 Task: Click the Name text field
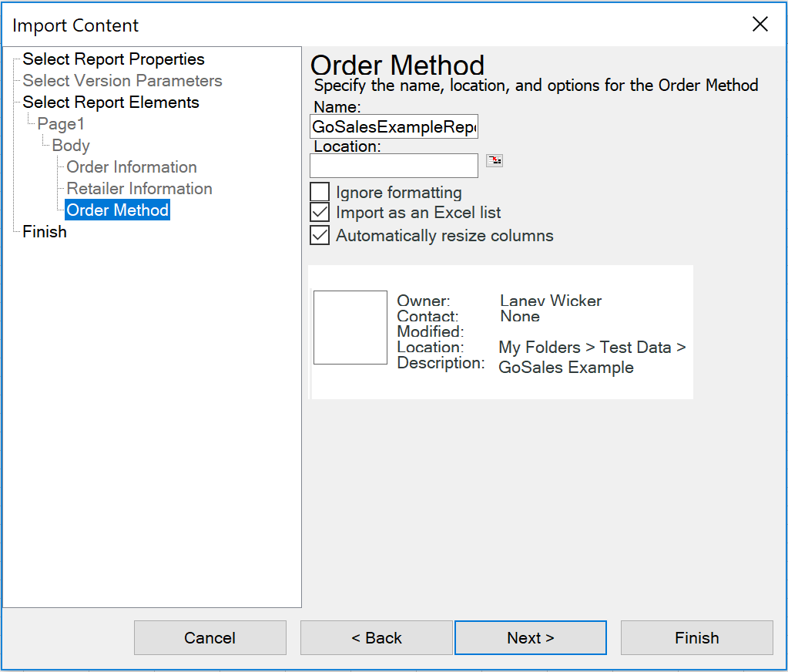pos(394,126)
